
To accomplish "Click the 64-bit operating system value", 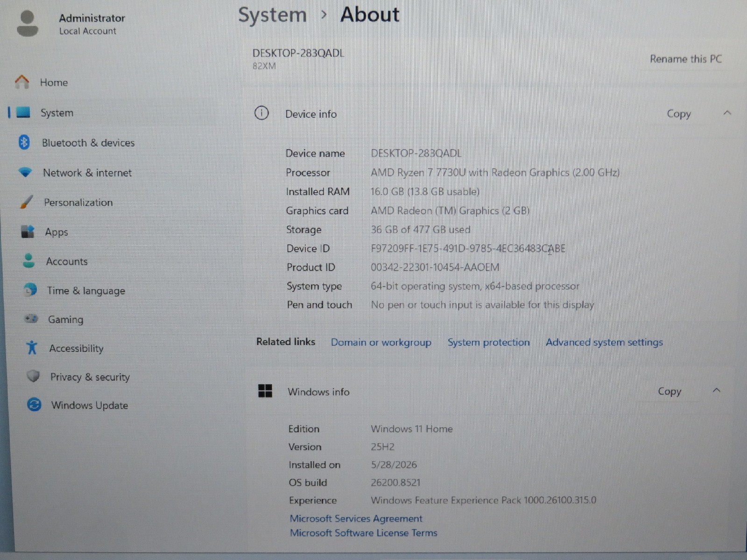I will 475,286.
